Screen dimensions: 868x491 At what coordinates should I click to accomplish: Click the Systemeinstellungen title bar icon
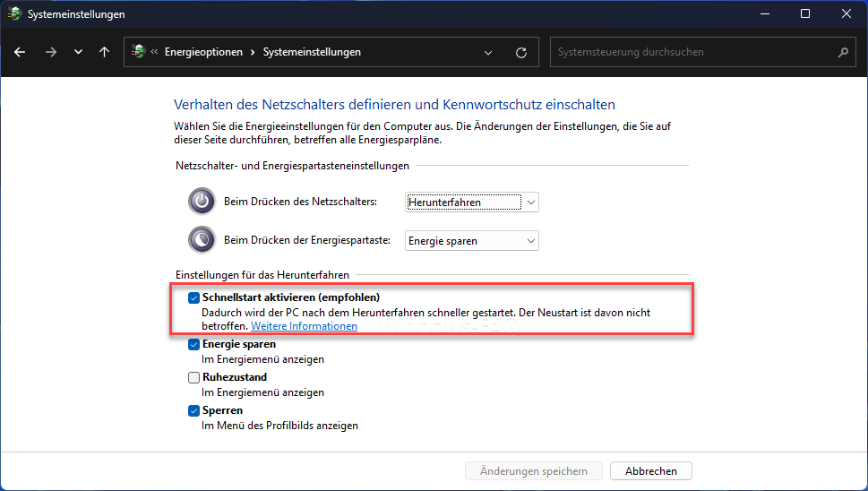(14, 13)
